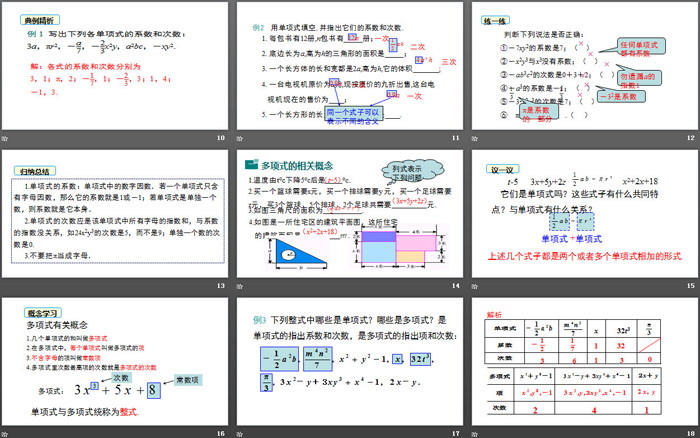Click animation star icon under slide 17
The image size is (700, 438).
[x=240, y=434]
